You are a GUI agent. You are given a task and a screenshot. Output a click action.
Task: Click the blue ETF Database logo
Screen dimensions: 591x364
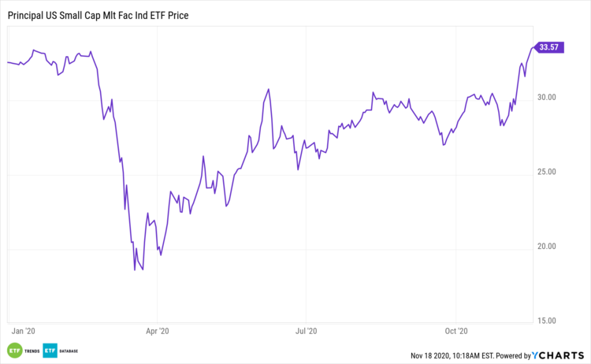tap(49, 351)
